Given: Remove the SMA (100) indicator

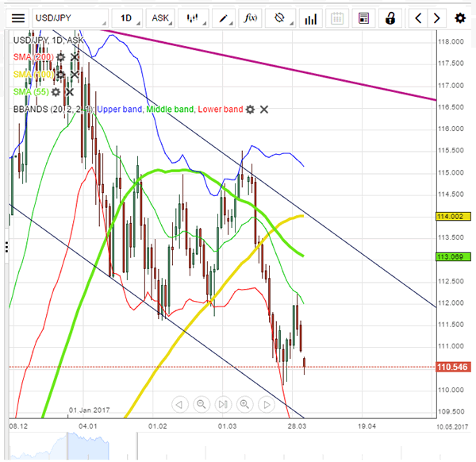Looking at the screenshot, I should point(75,75).
